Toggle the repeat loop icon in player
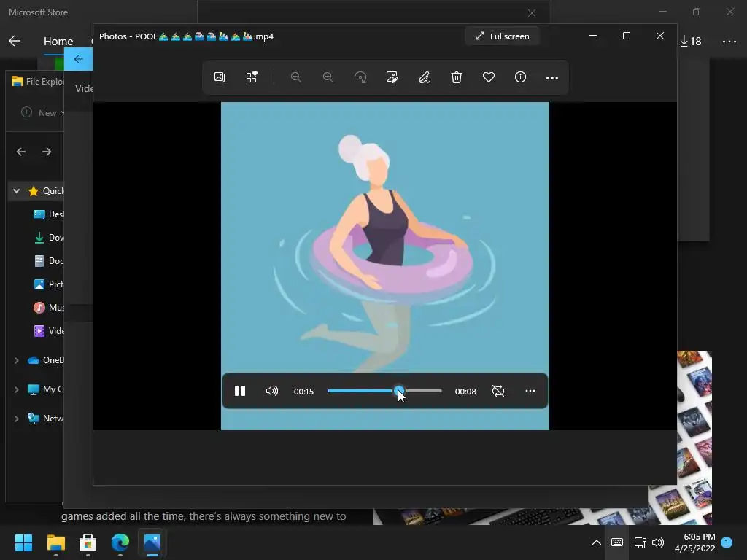The image size is (747, 560). (498, 391)
